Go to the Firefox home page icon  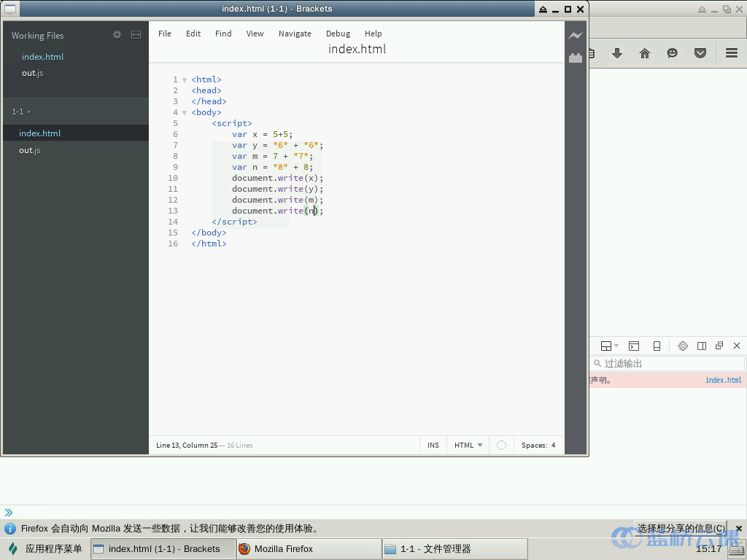pos(644,53)
